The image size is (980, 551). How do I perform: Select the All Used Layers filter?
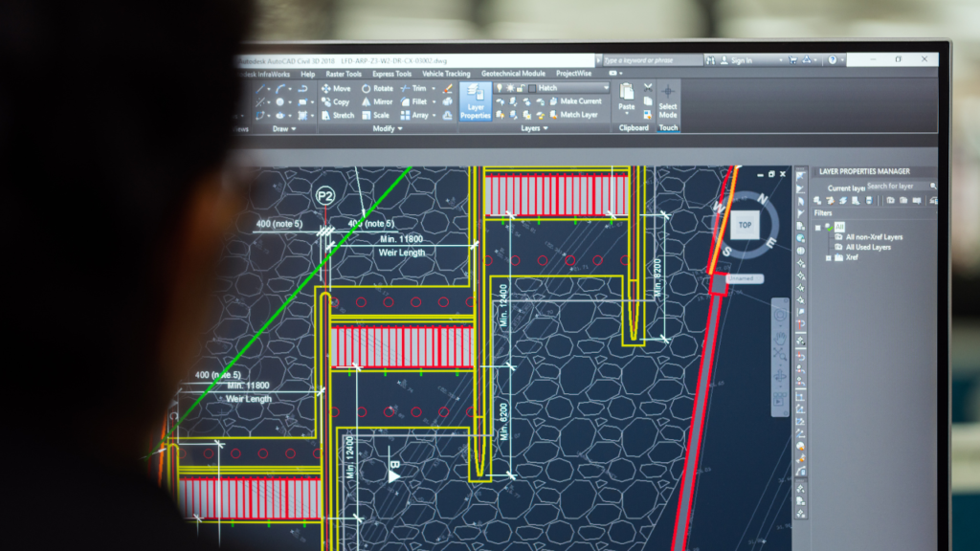[868, 247]
